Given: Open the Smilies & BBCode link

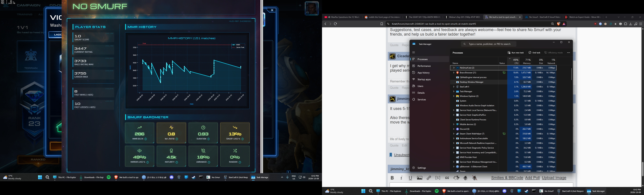Looking at the screenshot, I should (x=507, y=178).
